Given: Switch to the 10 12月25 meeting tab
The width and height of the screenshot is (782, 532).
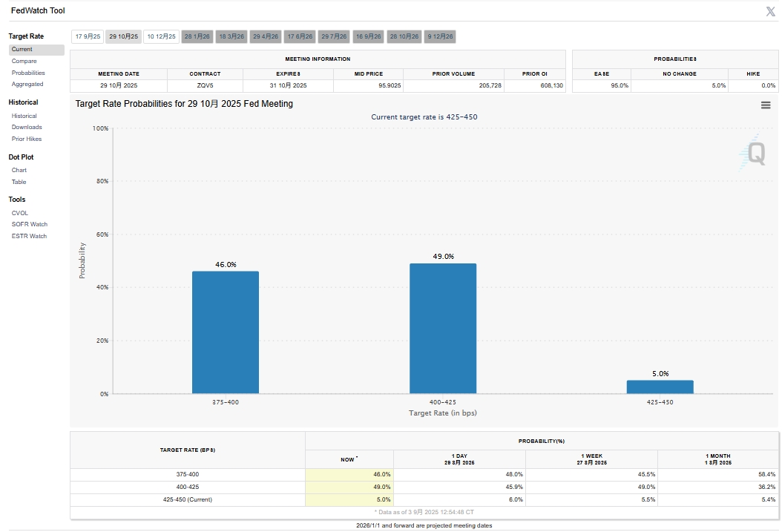Looking at the screenshot, I should click(x=161, y=36).
